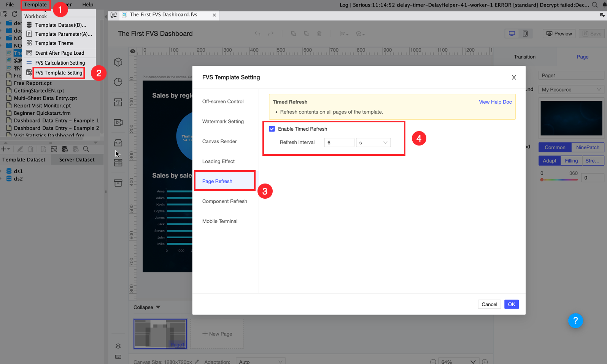The image size is (607, 364).
Task: Click the hue rotation color slider
Action: coord(559,180)
